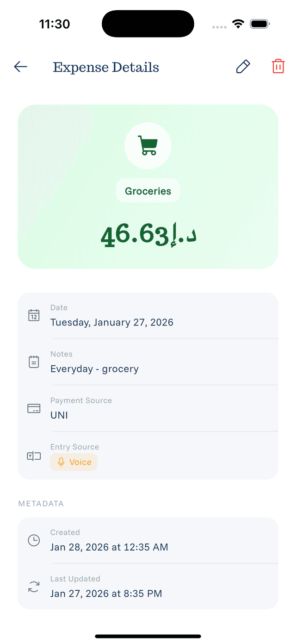
Task: Tap the device icon next to Entry Source
Action: 33,456
